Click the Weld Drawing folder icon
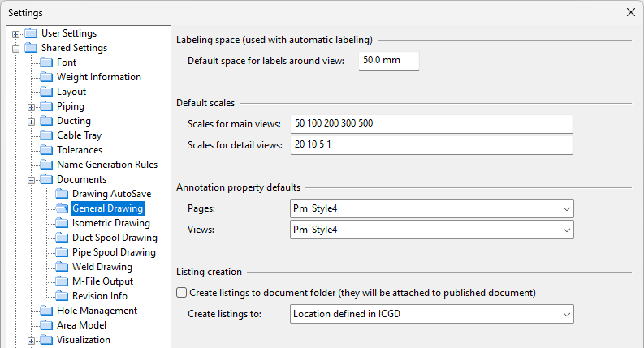This screenshot has width=644, height=348. pos(62,267)
